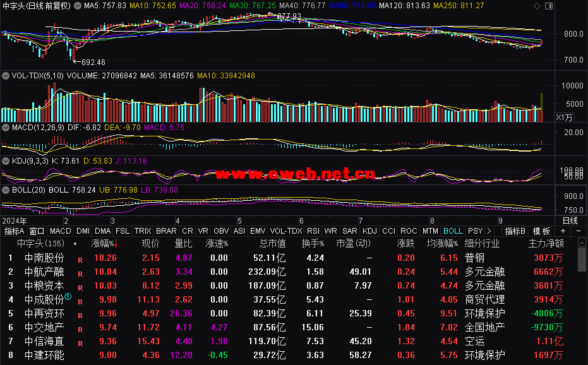Click the 692.46 low price marker
The image size is (588, 365).
(93, 63)
